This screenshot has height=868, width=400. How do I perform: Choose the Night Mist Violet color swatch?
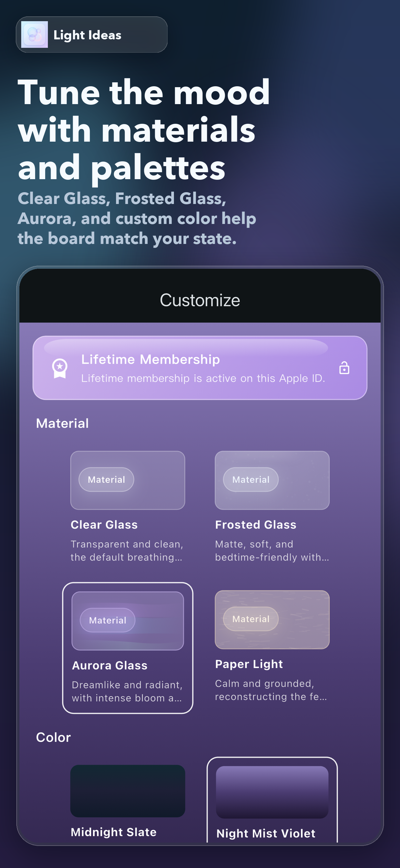(272, 792)
